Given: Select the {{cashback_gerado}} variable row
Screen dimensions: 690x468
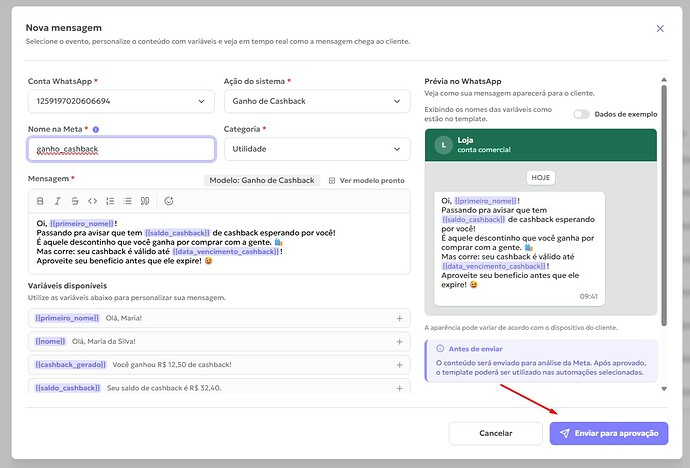Looking at the screenshot, I should point(219,365).
